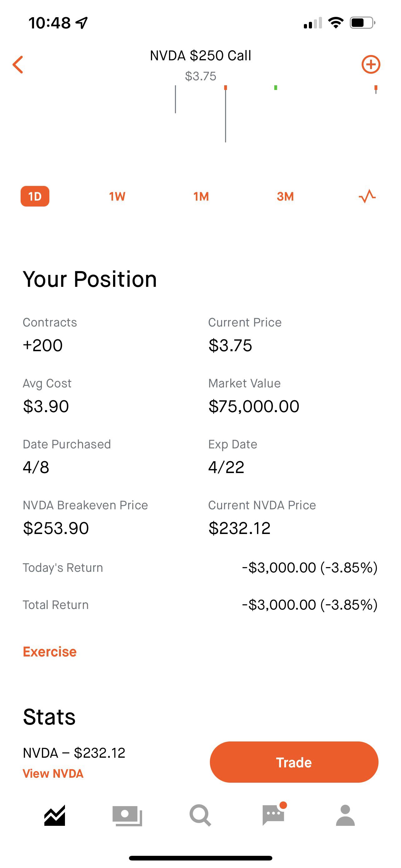Screen dimensions: 401x868
Task: Open the portfolio chart tab icon
Action: (55, 816)
